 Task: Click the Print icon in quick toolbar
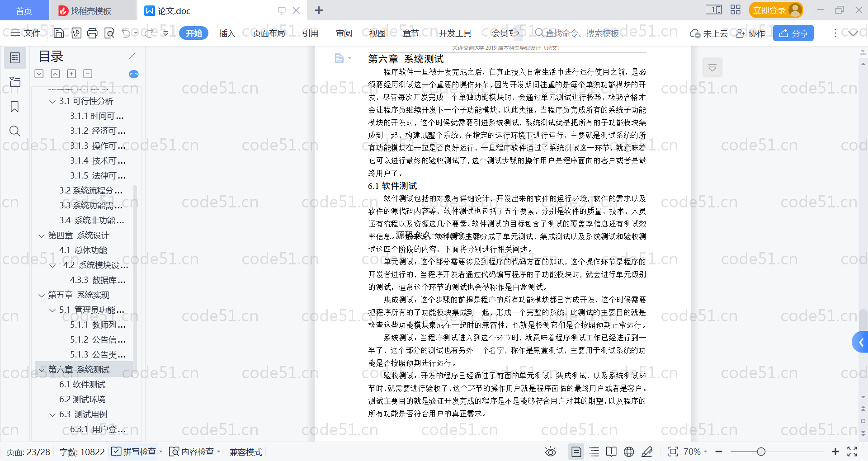point(93,33)
